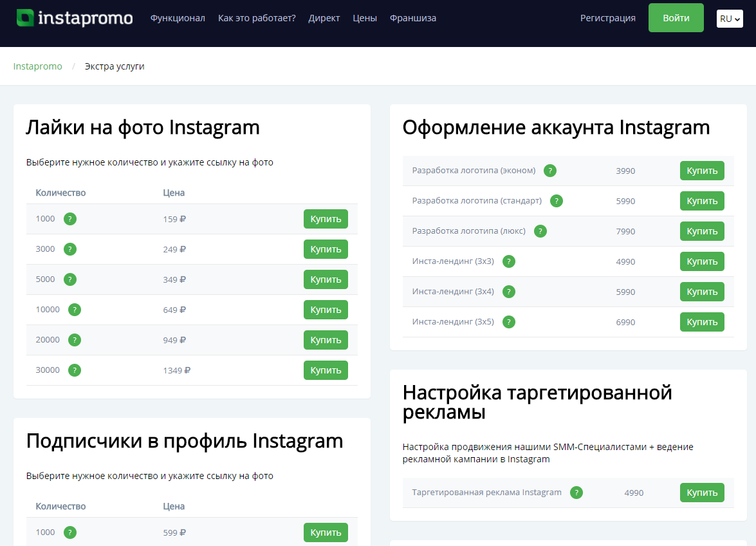Buy 30000 likes for 1349 ₽

[x=326, y=370]
